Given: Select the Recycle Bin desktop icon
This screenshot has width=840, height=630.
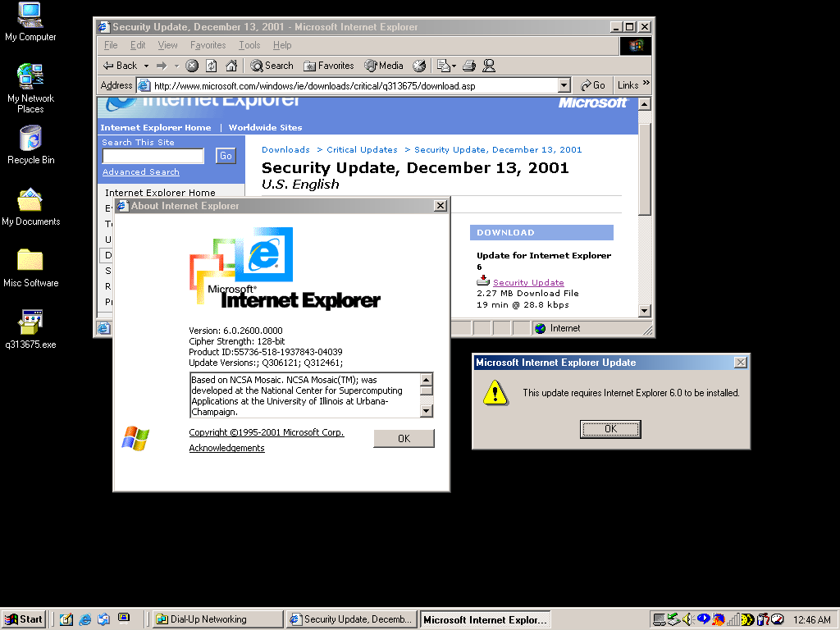Looking at the screenshot, I should 30,145.
